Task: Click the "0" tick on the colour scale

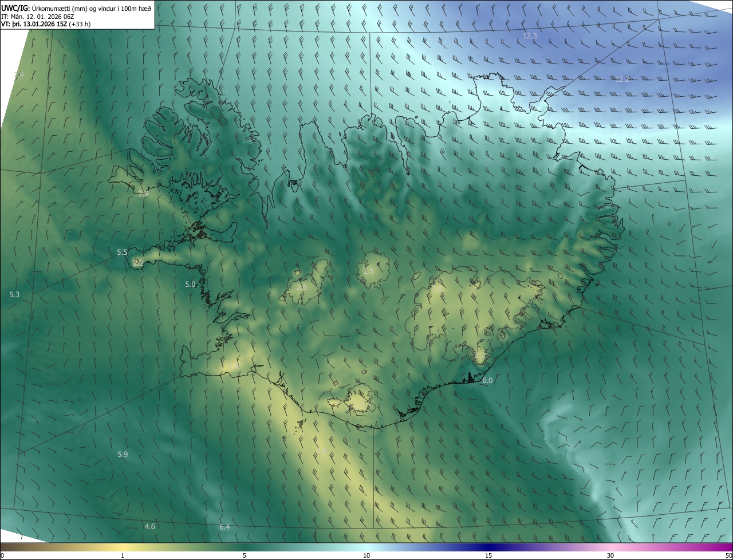Action: tap(2, 556)
